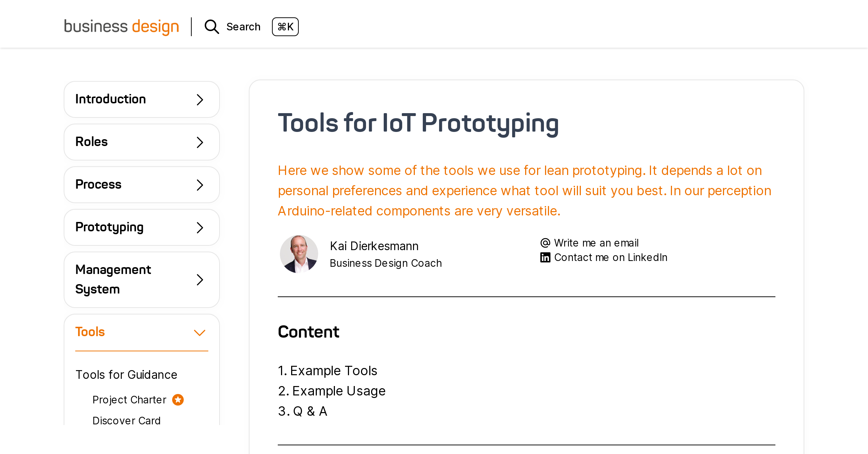Open the Prototyping navigation item

point(141,227)
